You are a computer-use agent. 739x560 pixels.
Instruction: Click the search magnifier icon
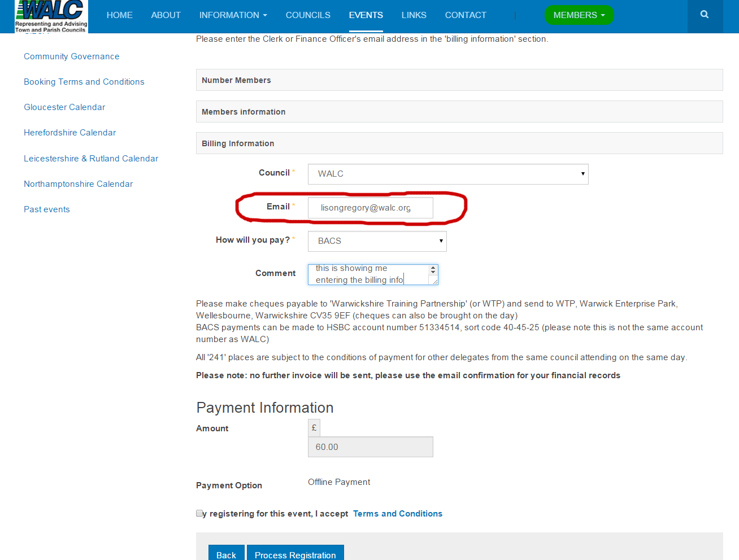(704, 15)
